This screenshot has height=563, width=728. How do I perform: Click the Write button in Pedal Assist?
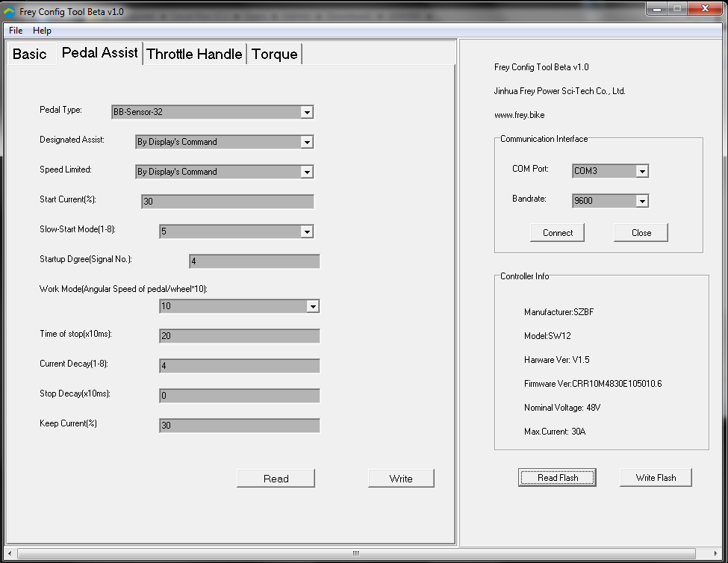pyautogui.click(x=401, y=479)
